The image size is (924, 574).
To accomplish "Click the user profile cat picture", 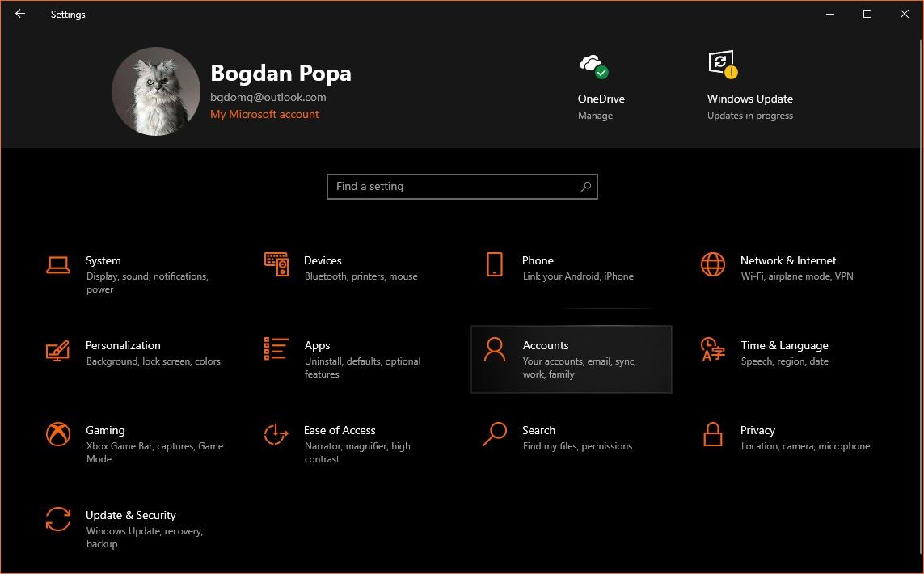I will (155, 91).
